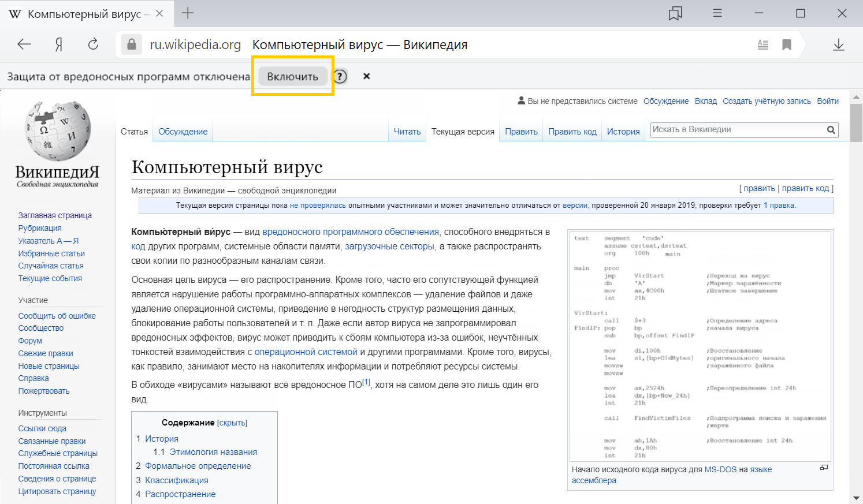863x504 pixels.
Task: Select the 'Статья' tab
Action: tap(135, 132)
